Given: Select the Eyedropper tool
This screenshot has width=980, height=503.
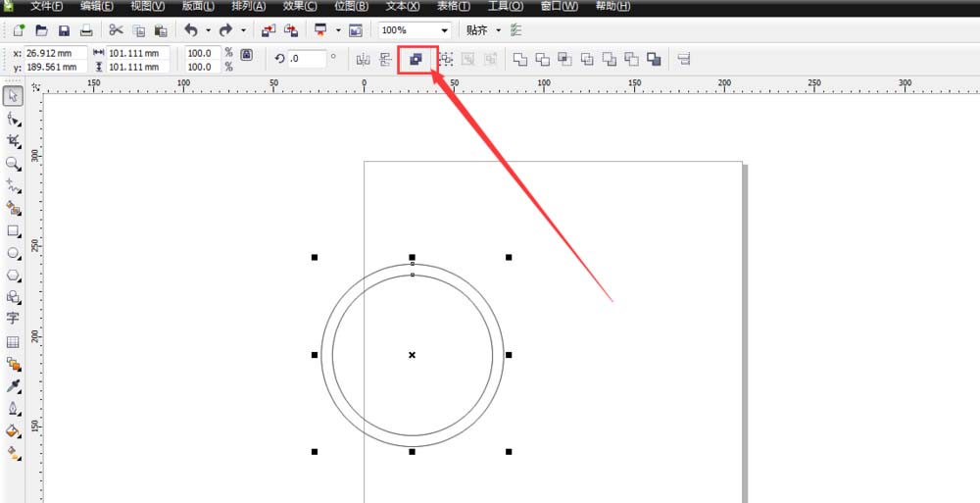Looking at the screenshot, I should tap(14, 386).
